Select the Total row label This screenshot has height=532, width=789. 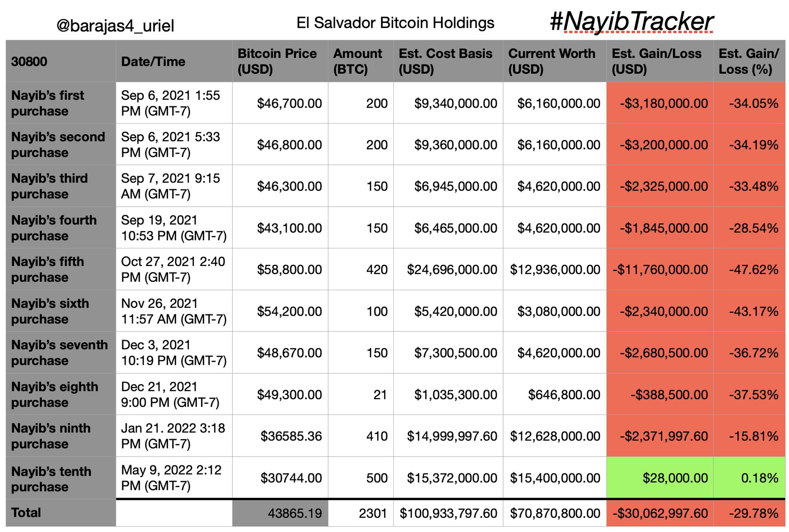point(26,513)
